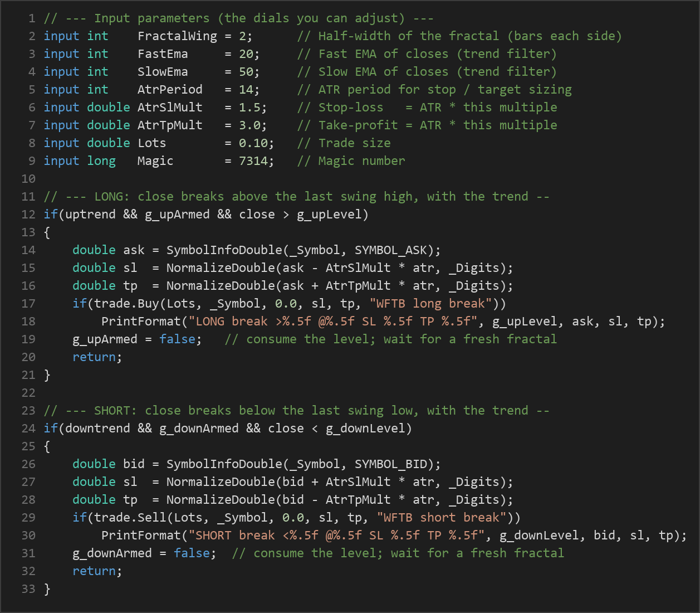Screen dimensions: 700x613
Task: Click g_downArmed in the short if-condition
Action: [x=199, y=429]
